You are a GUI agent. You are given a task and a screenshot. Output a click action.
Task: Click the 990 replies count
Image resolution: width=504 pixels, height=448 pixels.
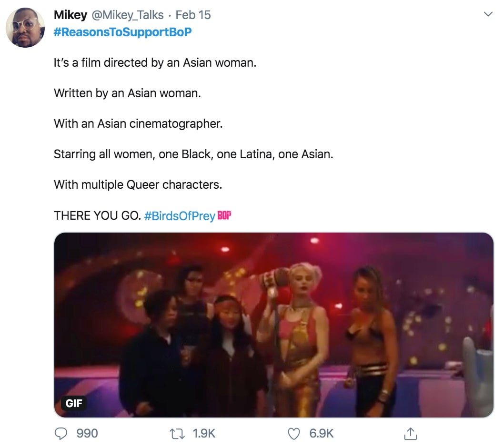[x=87, y=434]
